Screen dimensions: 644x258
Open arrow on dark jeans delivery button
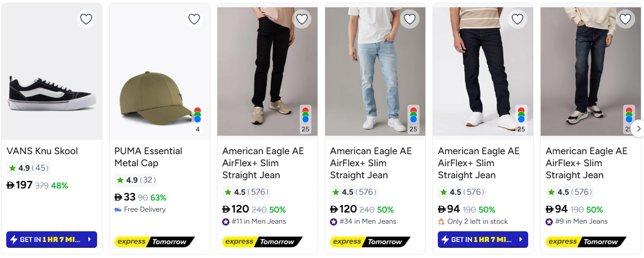(x=521, y=240)
